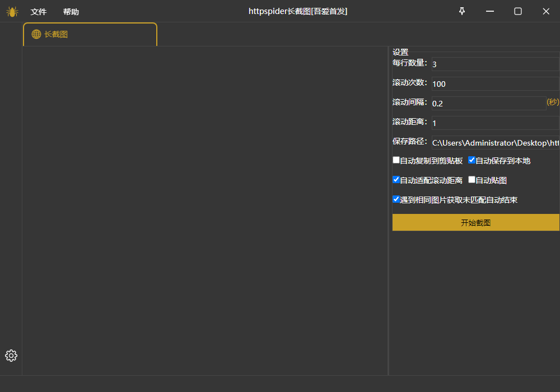The image size is (560, 392).
Task: Open the 文件 menu
Action: click(x=39, y=12)
